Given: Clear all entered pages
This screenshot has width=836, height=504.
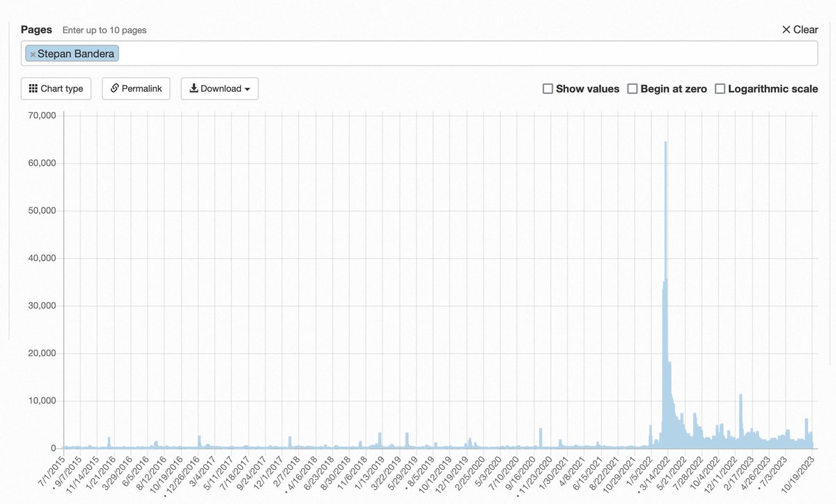Looking at the screenshot, I should click(x=800, y=29).
